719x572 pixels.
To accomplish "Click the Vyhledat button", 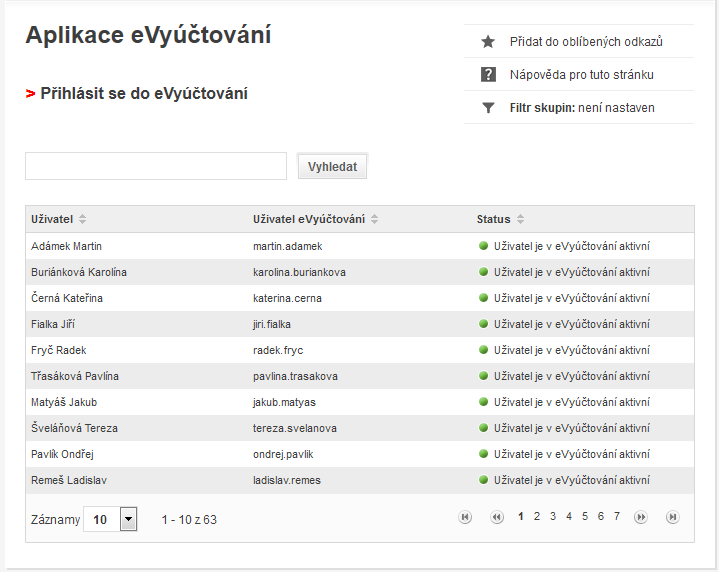I will [332, 167].
